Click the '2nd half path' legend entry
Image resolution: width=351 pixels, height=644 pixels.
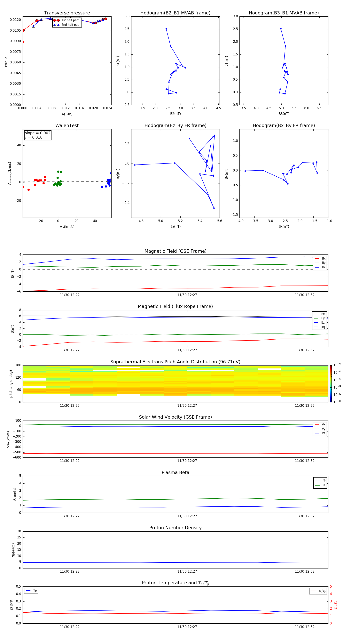coord(67,25)
